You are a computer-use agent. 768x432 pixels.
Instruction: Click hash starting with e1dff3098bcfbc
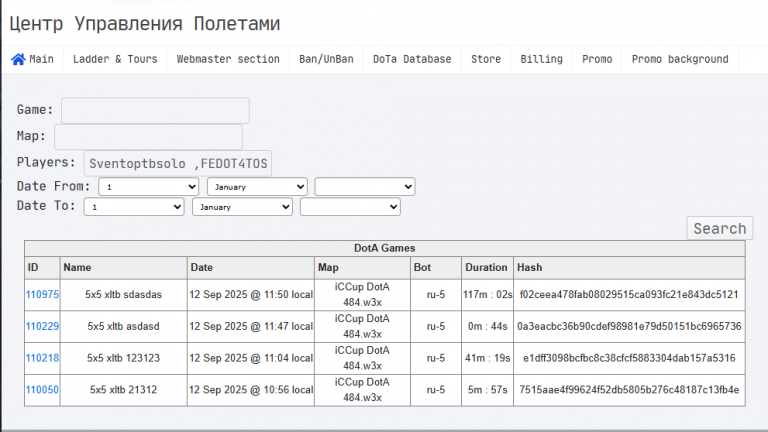pyautogui.click(x=629, y=358)
